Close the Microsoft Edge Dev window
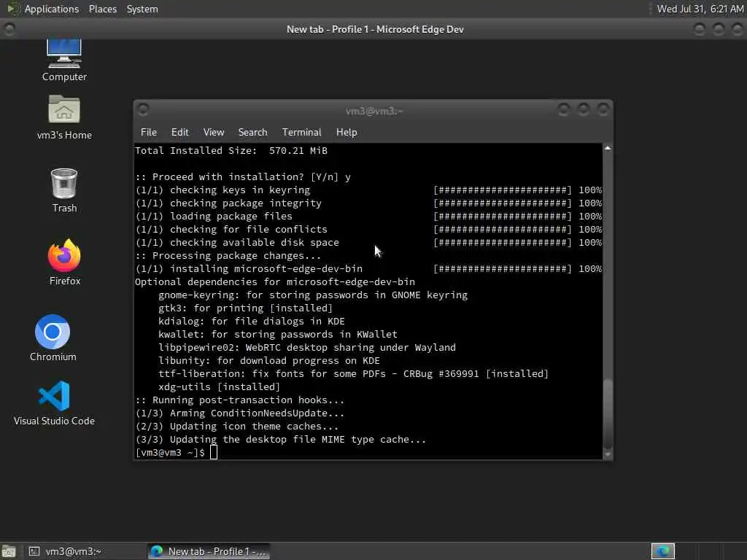The width and height of the screenshot is (747, 560). [x=738, y=29]
